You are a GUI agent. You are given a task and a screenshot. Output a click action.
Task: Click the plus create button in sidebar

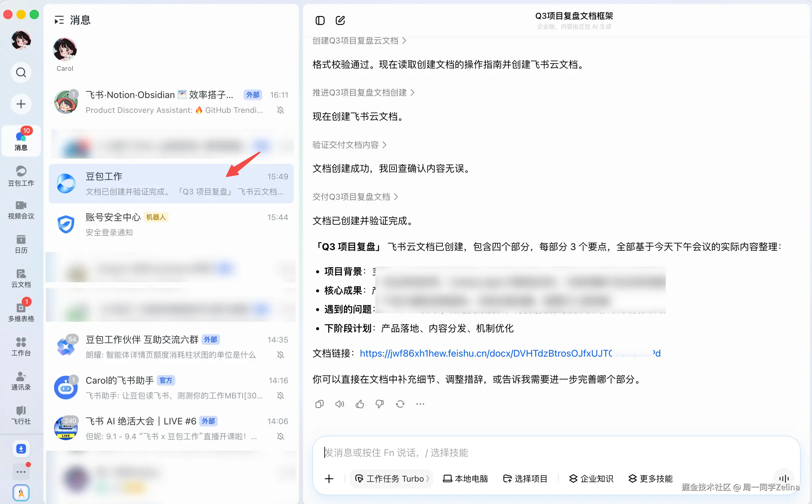coord(21,104)
